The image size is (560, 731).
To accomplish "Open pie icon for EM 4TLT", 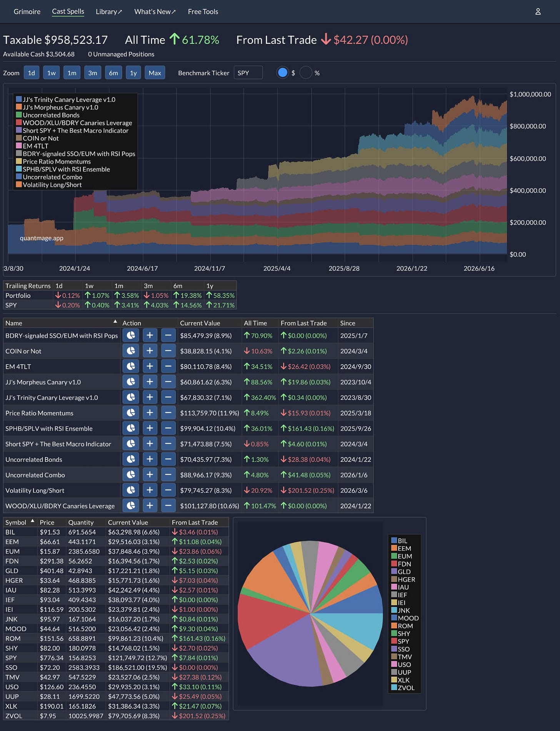I will click(131, 366).
